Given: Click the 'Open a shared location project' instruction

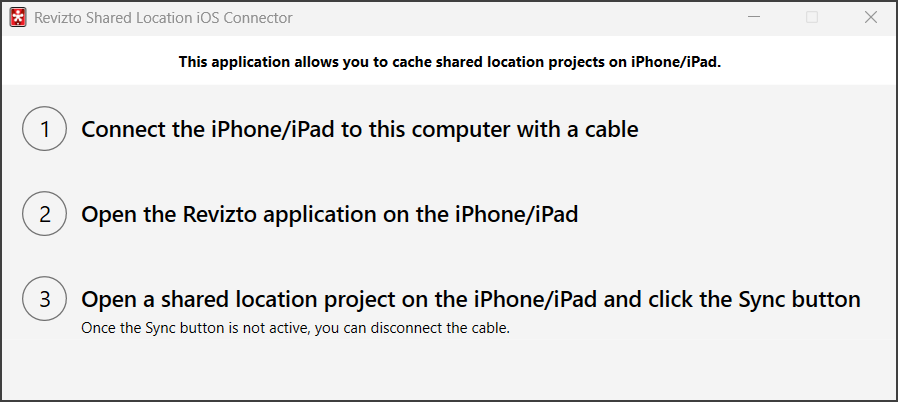Looking at the screenshot, I should coord(470,299).
